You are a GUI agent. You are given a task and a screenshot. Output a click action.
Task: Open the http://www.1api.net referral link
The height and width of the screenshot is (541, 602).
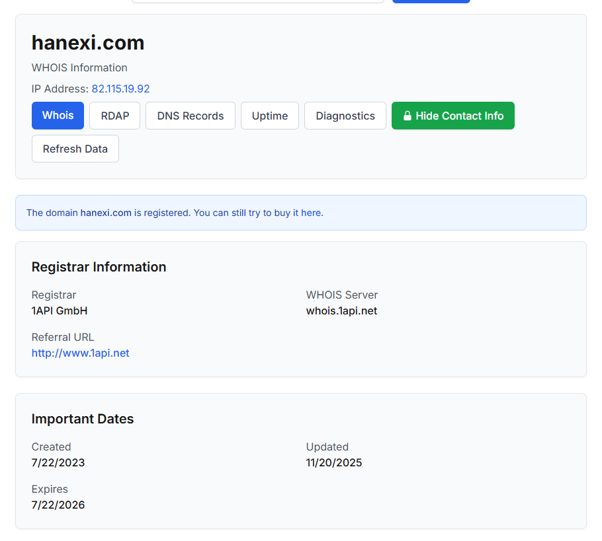click(x=80, y=353)
